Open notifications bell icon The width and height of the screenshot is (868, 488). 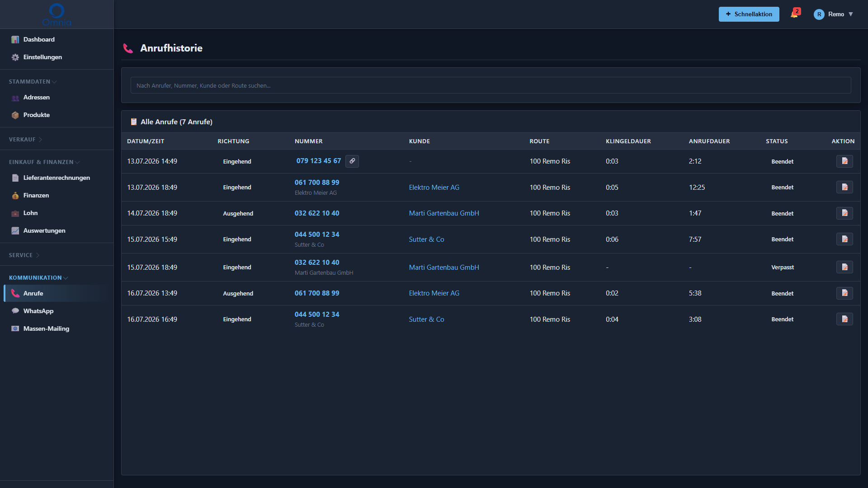pos(795,14)
